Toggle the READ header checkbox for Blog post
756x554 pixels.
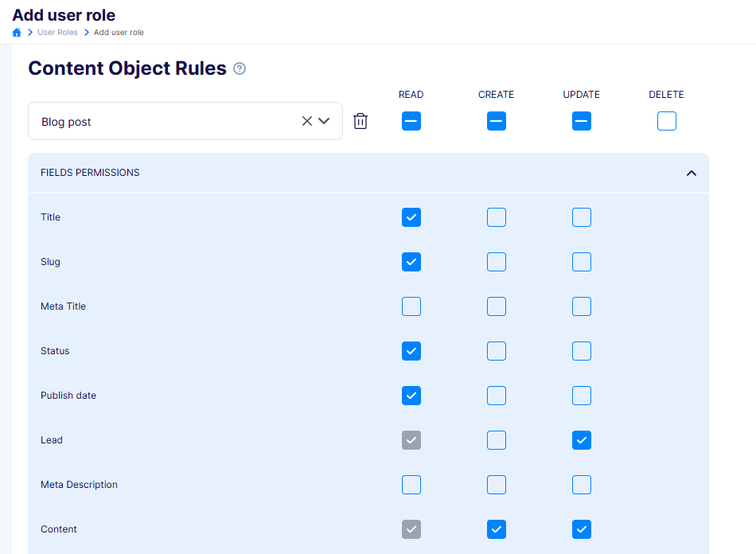coord(411,121)
